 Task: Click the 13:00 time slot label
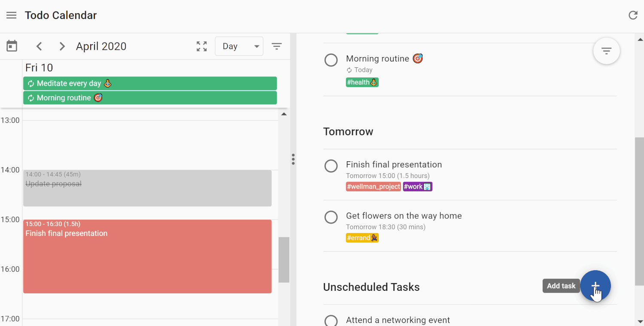tap(10, 121)
